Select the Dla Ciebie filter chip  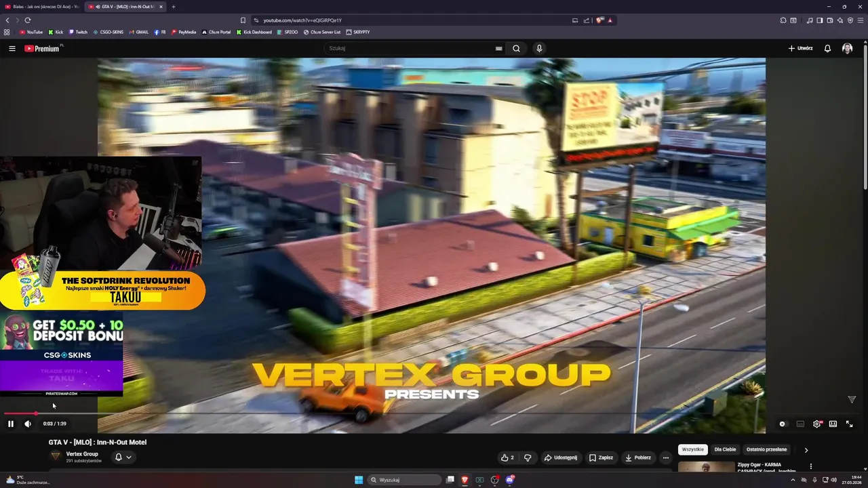[x=725, y=449]
